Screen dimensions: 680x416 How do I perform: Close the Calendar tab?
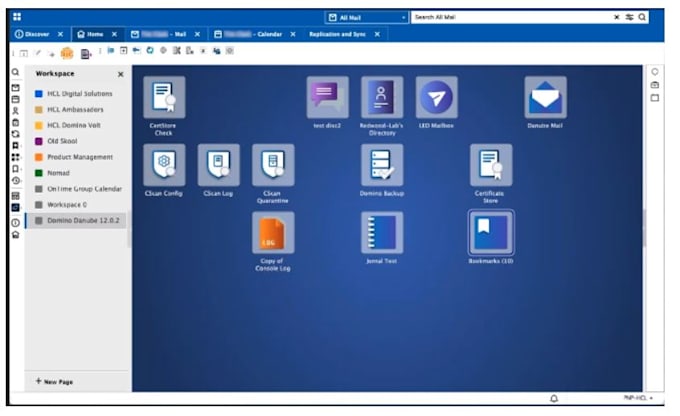click(293, 34)
